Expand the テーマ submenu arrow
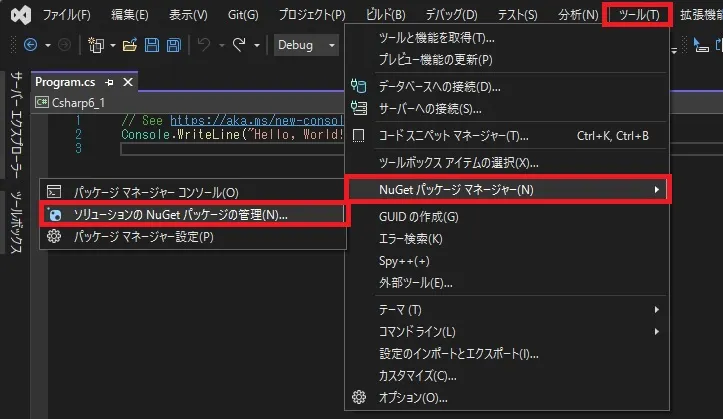This screenshot has width=723, height=419. coord(657,309)
